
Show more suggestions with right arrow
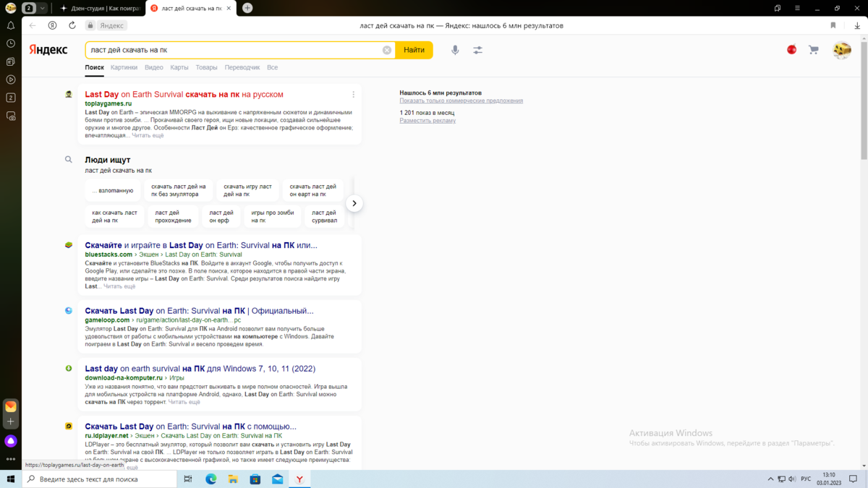[x=354, y=203]
